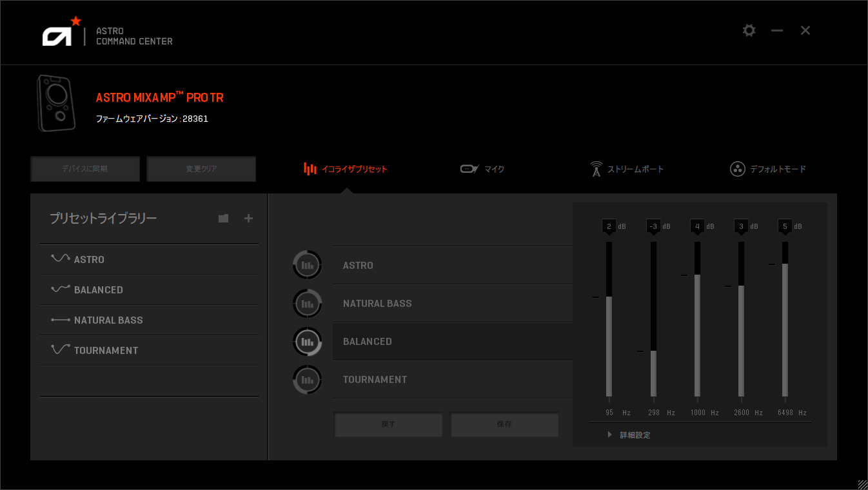
Task: Expand the 詳細設定 section
Action: [629, 435]
